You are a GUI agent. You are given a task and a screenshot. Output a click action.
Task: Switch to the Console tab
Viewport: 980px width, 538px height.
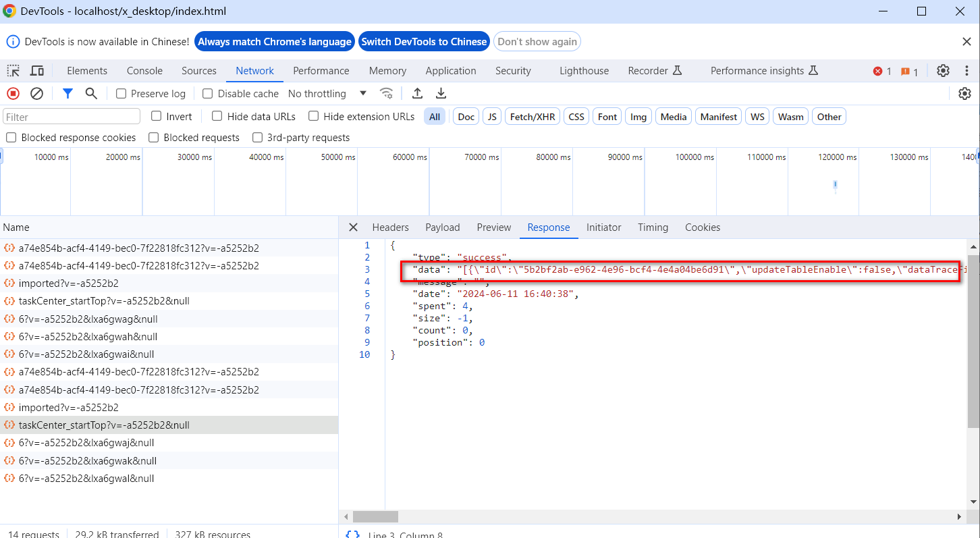(144, 71)
